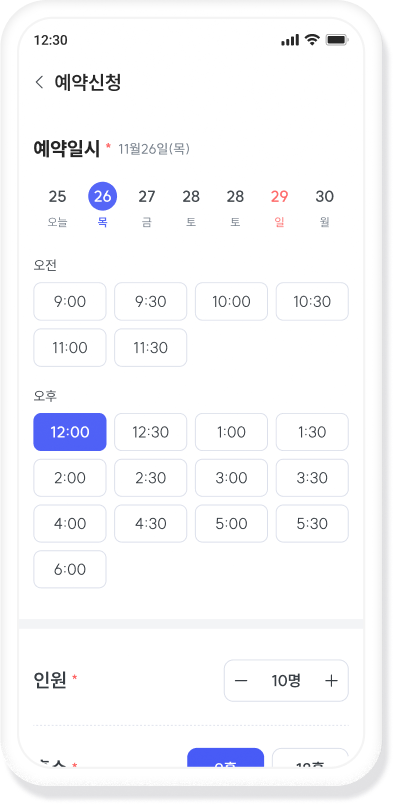Choose date 27 금
394x805 pixels.
click(147, 206)
